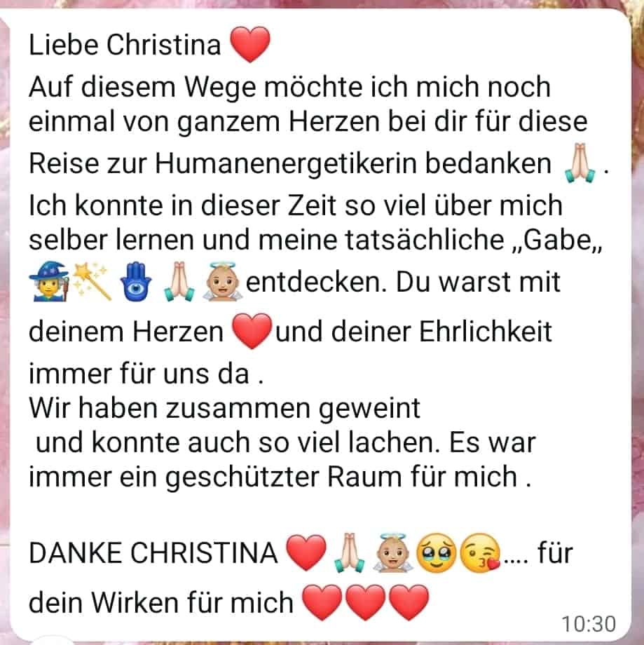Click the blue hamsa hand emoji
The image size is (644, 645).
pyautogui.click(x=136, y=282)
